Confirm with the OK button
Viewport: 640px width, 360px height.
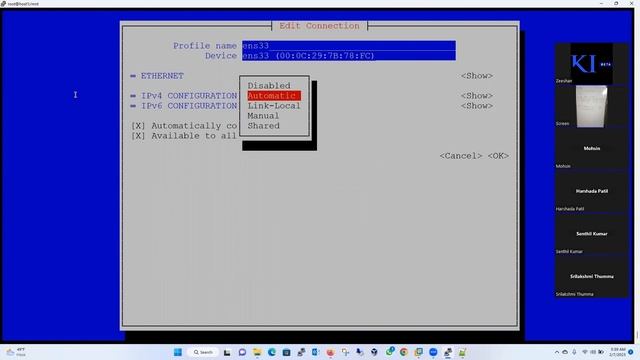pos(498,156)
